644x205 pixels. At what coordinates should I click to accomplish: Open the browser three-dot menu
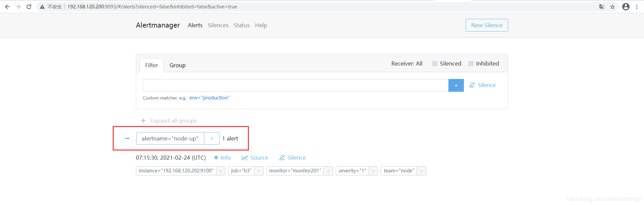coord(637,7)
